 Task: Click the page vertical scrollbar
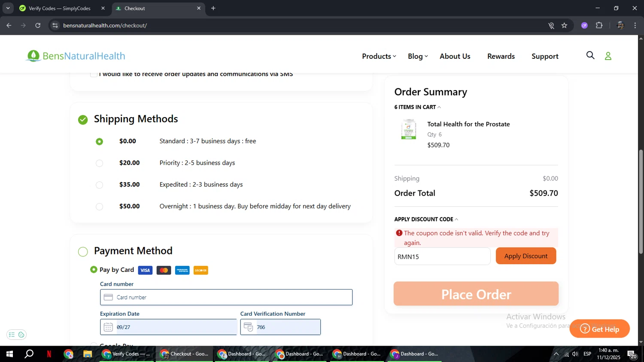point(641,202)
